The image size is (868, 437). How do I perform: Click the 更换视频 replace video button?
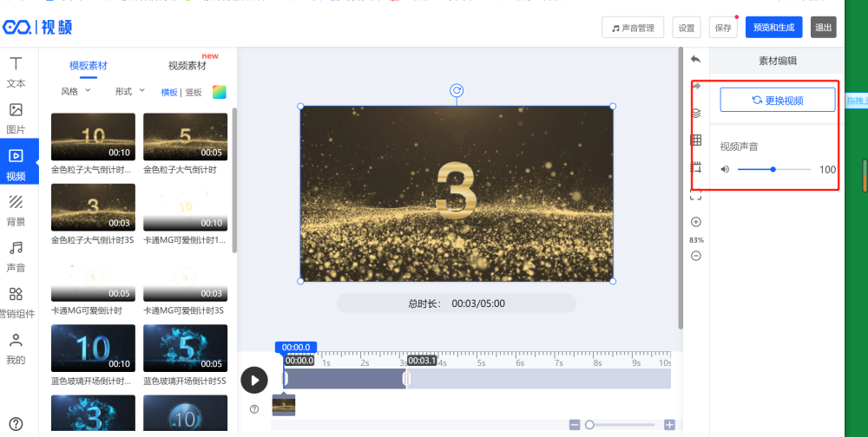[x=777, y=101]
